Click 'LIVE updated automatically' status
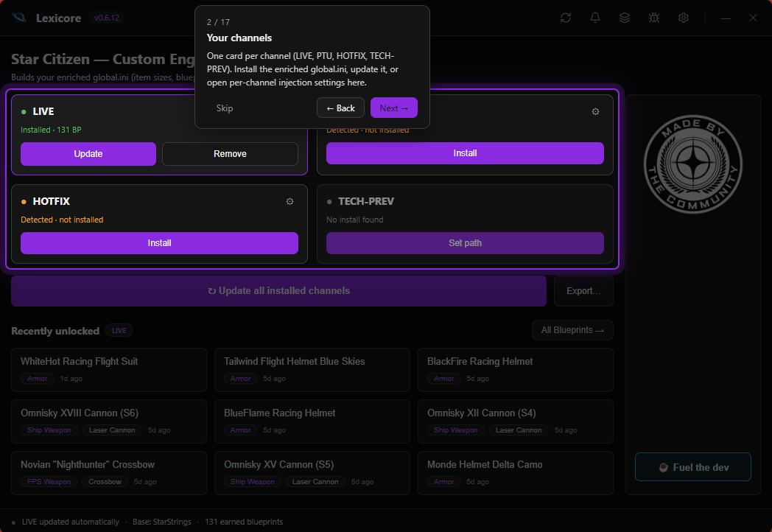 [x=71, y=522]
